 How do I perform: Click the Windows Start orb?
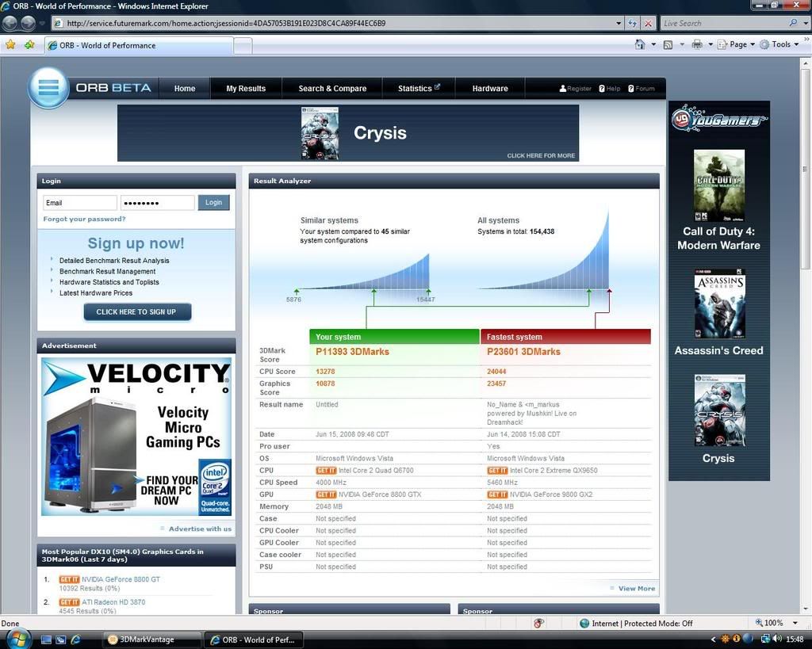(18, 639)
